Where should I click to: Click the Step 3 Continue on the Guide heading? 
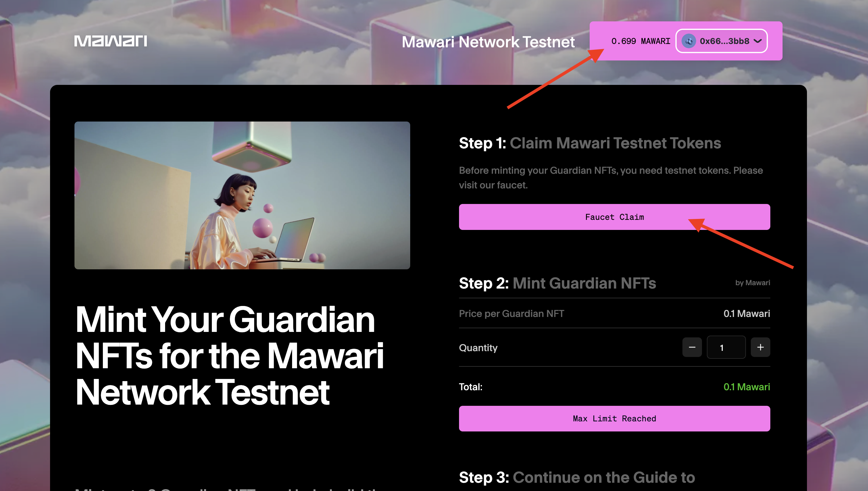577,477
